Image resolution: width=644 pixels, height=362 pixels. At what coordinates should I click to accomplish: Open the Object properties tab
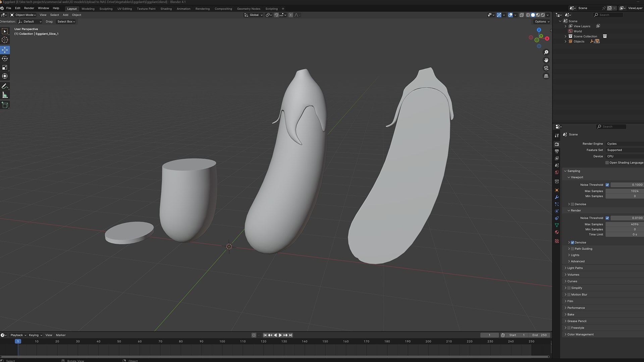pos(557,190)
